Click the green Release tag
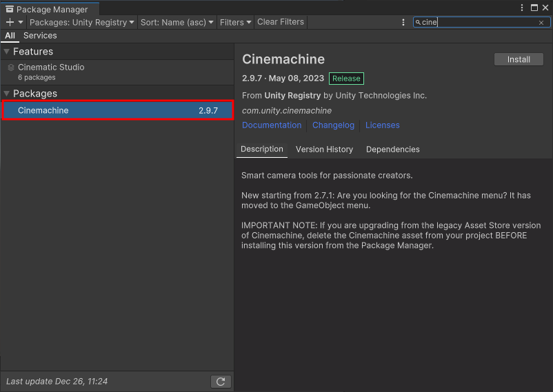The height and width of the screenshot is (392, 553). [x=346, y=79]
